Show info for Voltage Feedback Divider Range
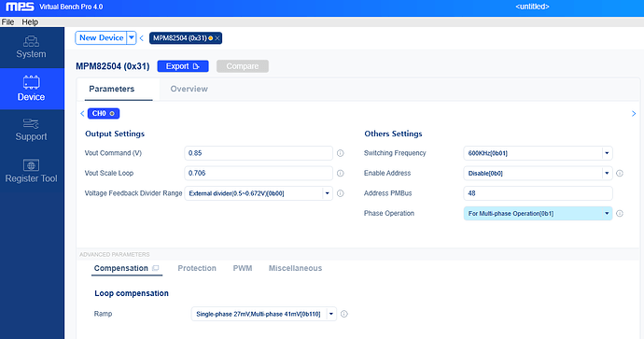Screen dimensions: 644x339 [x=340, y=193]
